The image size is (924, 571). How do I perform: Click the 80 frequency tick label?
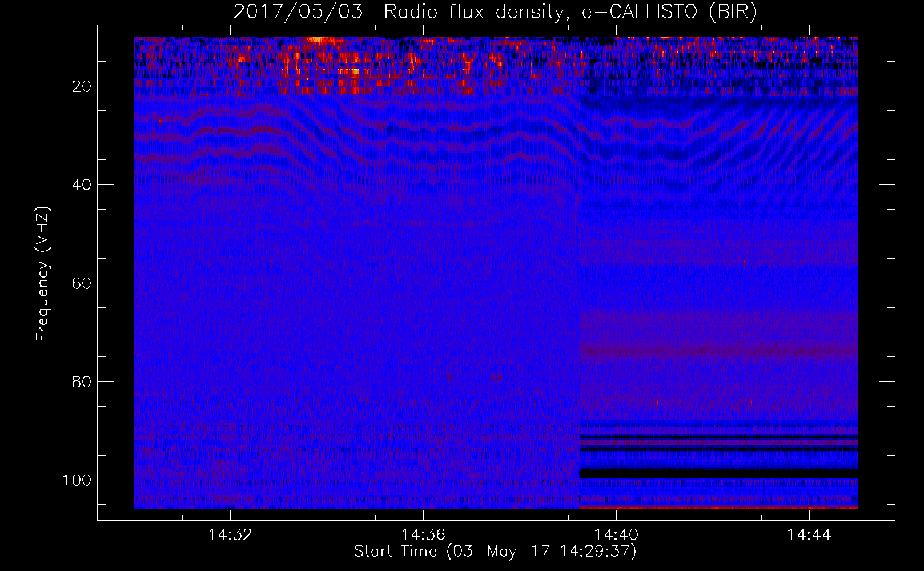[82, 381]
